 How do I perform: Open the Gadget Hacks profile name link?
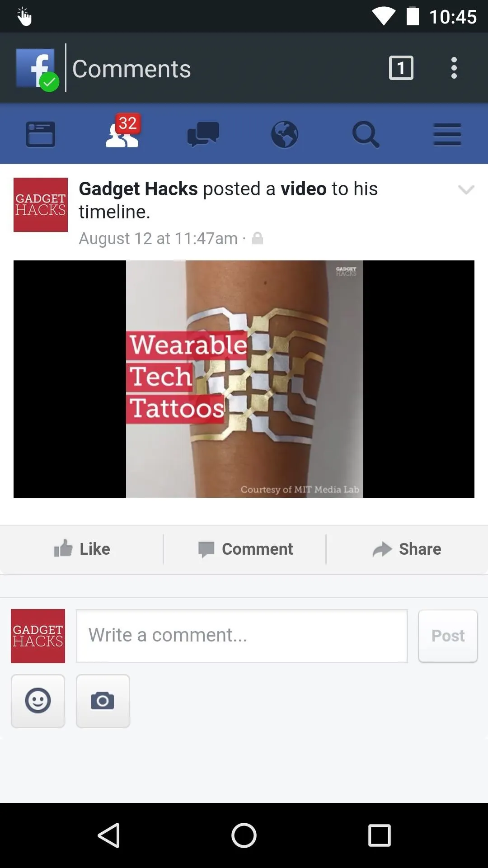click(x=138, y=189)
